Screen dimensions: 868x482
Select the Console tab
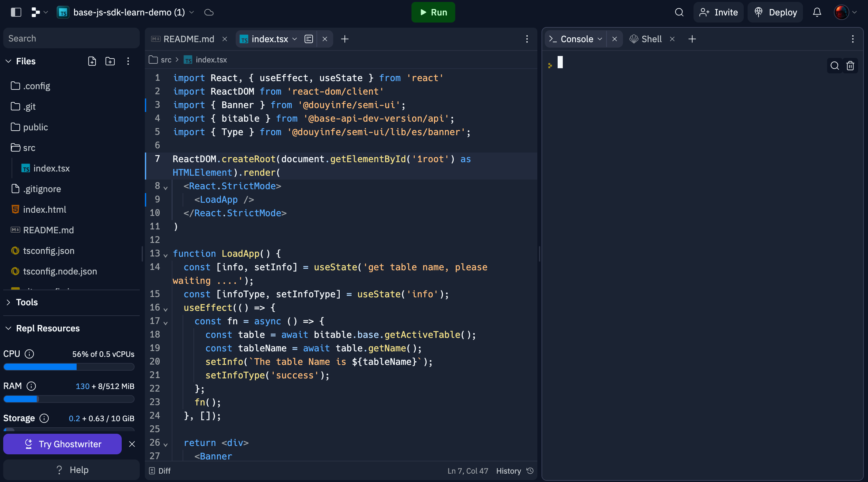(x=577, y=39)
